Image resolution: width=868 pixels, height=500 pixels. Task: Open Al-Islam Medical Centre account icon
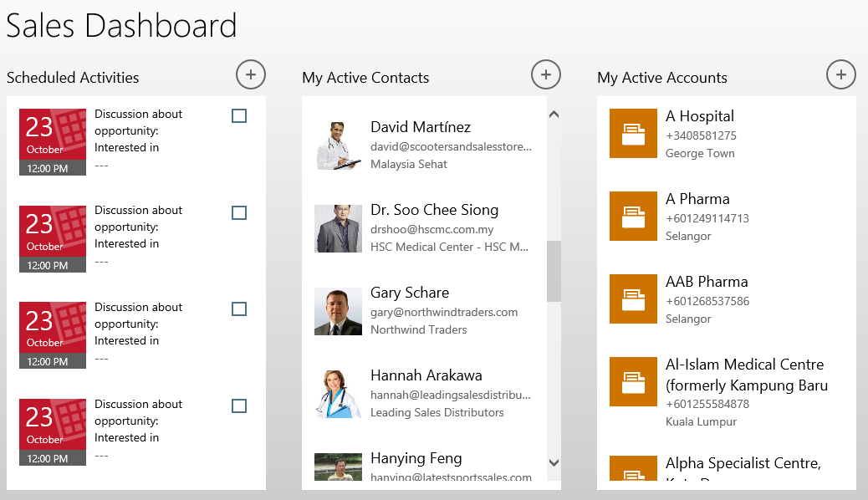pyautogui.click(x=634, y=381)
